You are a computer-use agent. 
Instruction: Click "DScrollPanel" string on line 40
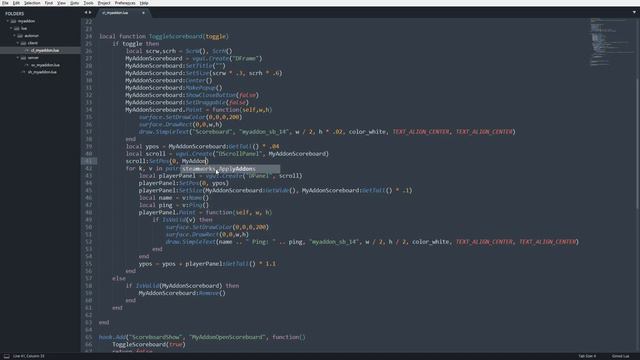click(x=238, y=154)
